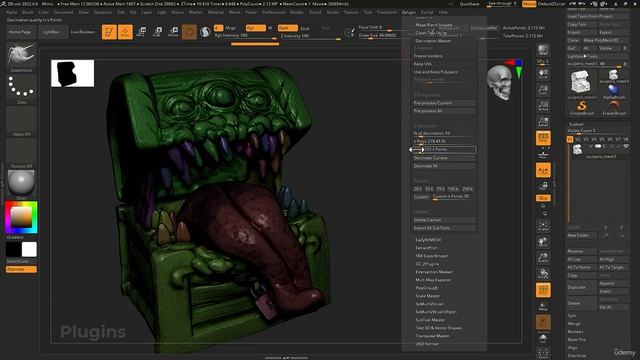
Task: Toggle the local symmetry orange icon
Action: pyautogui.click(x=543, y=170)
